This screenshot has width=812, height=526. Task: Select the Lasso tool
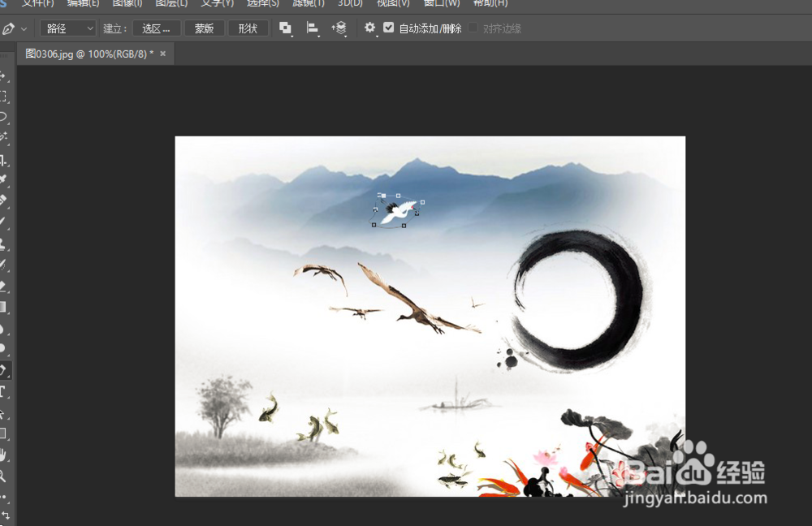pyautogui.click(x=2, y=117)
